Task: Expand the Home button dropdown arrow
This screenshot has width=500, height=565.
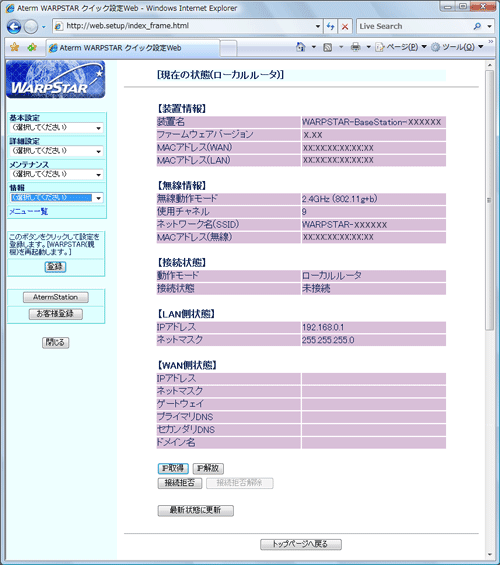Action: point(314,47)
